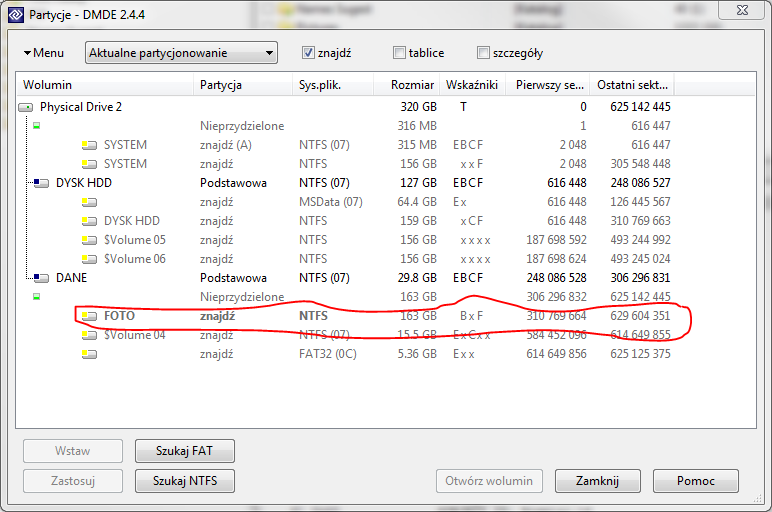Click volume icon next to $Volume 05
The height and width of the screenshot is (512, 772).
point(89,240)
